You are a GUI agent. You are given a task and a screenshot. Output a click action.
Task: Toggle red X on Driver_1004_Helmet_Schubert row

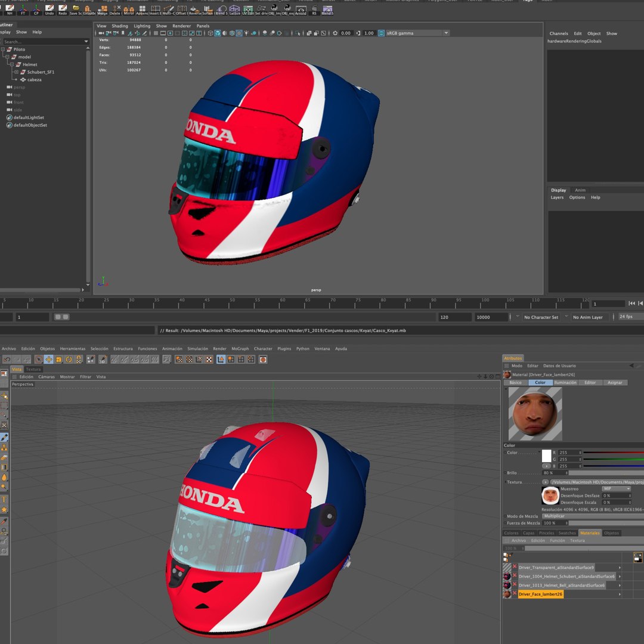point(514,576)
